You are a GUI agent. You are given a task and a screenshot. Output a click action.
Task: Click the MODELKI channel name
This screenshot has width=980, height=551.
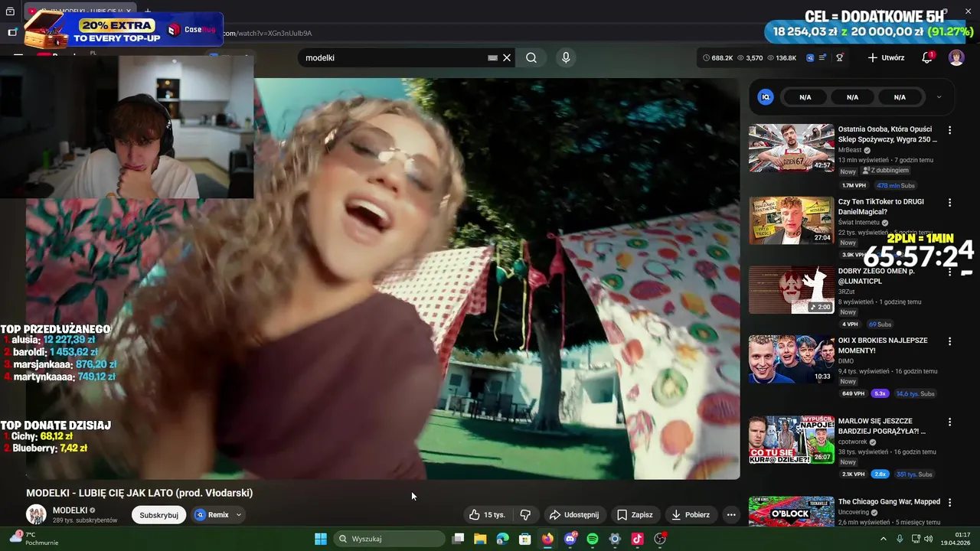(x=70, y=510)
